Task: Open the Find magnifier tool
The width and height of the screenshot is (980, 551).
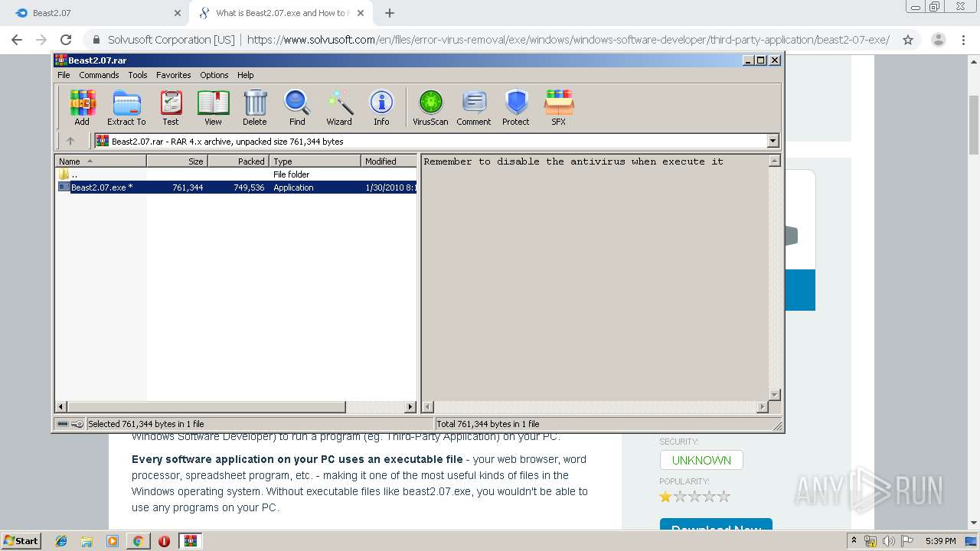Action: click(x=297, y=107)
